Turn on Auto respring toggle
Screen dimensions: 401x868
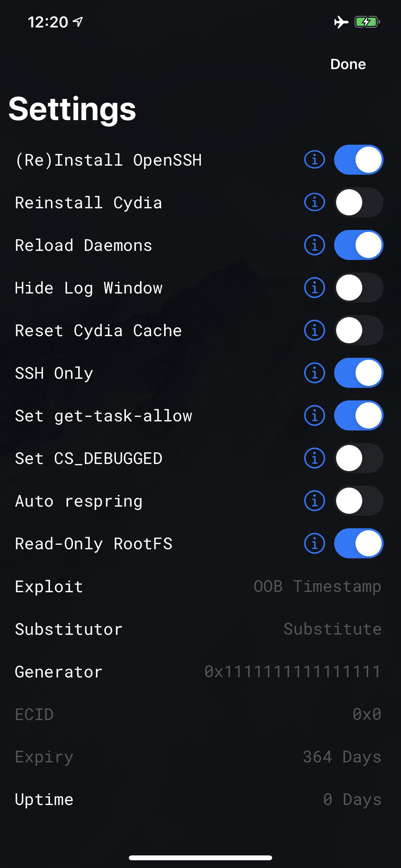[x=358, y=501]
